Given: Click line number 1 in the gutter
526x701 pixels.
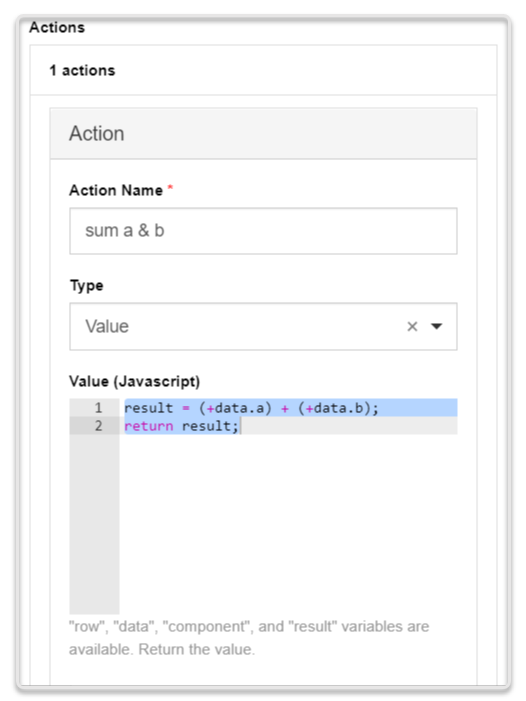Looking at the screenshot, I should (x=98, y=408).
